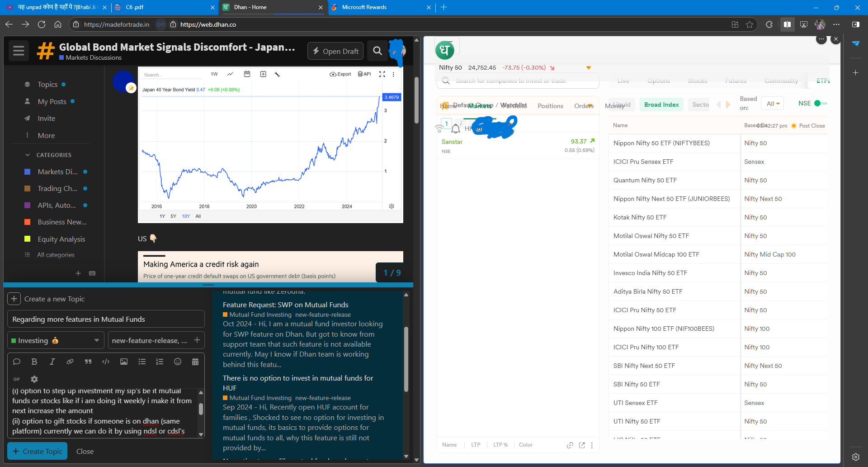The width and height of the screenshot is (868, 467).
Task: Toggle bold formatting in the editor
Action: click(34, 362)
